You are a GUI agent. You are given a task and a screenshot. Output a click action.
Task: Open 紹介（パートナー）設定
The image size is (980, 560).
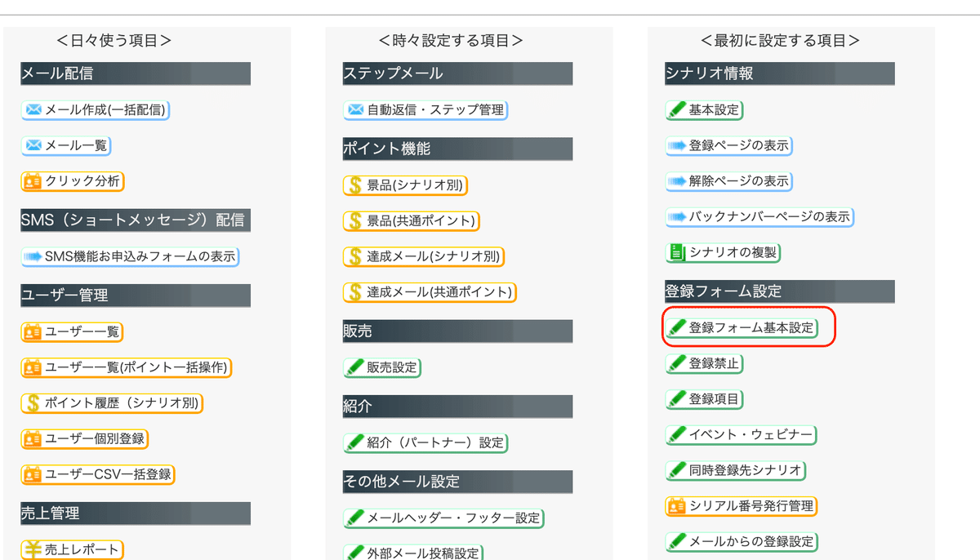tap(425, 443)
